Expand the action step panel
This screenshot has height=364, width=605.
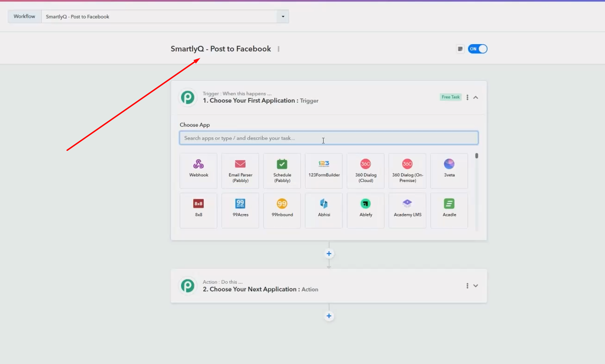(x=476, y=286)
